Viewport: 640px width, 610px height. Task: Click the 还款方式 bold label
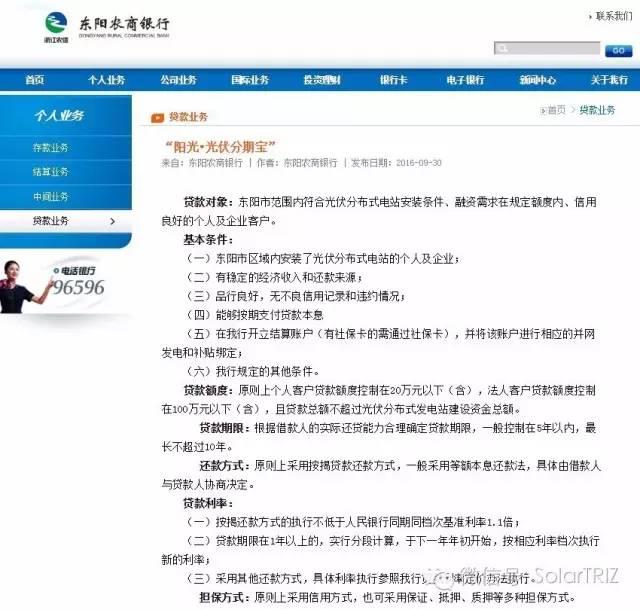coord(224,466)
